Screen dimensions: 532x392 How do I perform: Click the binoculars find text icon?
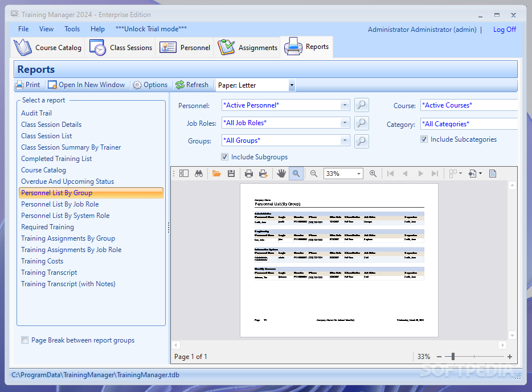[x=199, y=174]
